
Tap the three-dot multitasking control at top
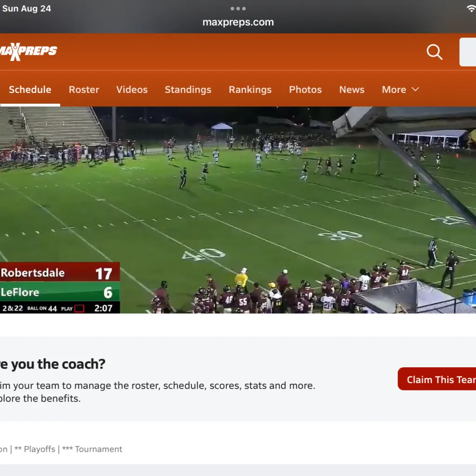click(238, 8)
